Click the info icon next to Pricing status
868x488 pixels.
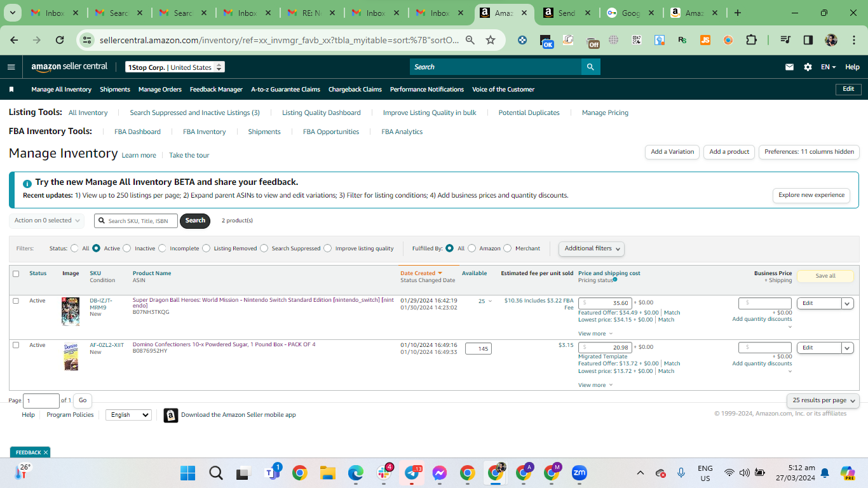pyautogui.click(x=615, y=280)
